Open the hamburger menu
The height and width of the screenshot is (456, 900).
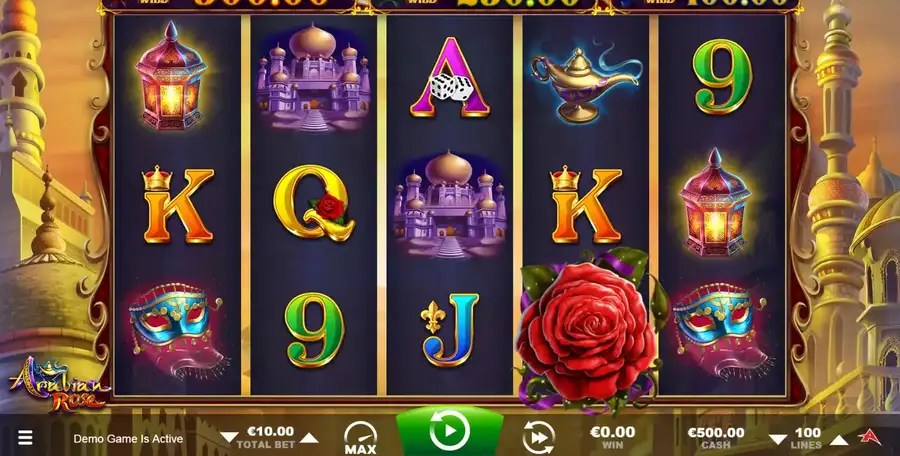tap(25, 438)
